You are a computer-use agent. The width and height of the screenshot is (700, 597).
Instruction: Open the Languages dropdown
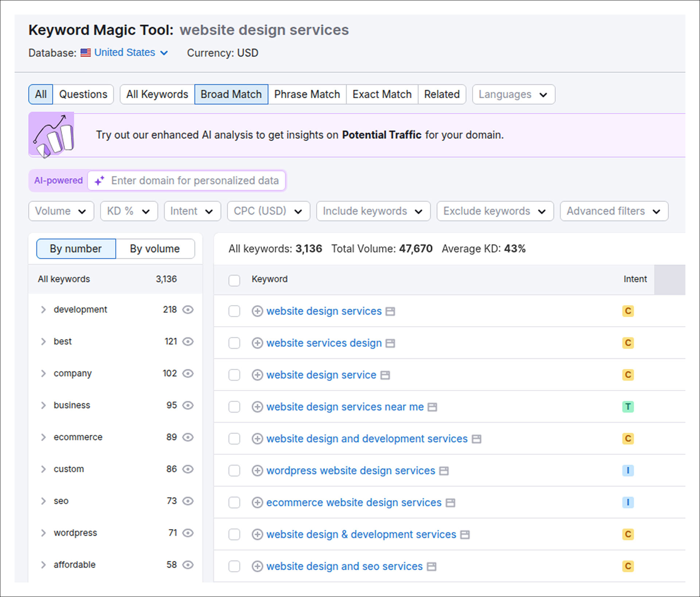tap(513, 94)
